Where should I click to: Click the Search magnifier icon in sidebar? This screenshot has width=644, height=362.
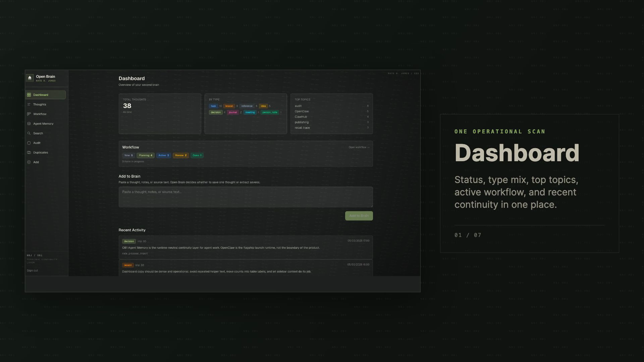point(29,133)
